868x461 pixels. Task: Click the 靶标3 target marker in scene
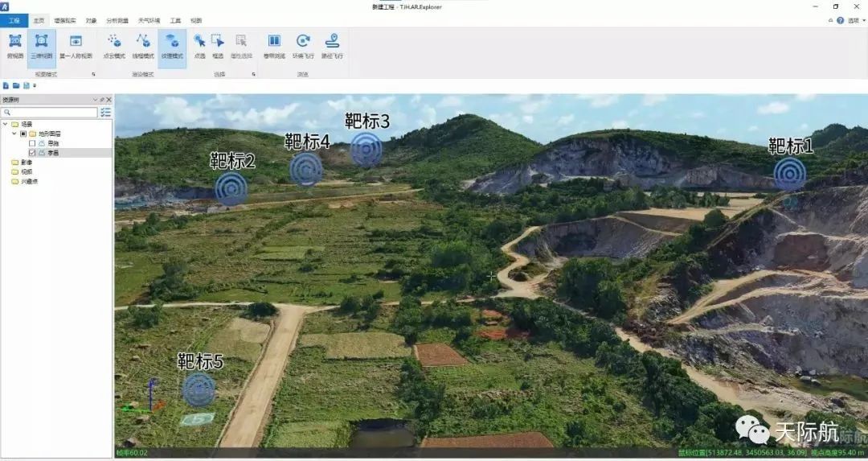[x=366, y=149]
